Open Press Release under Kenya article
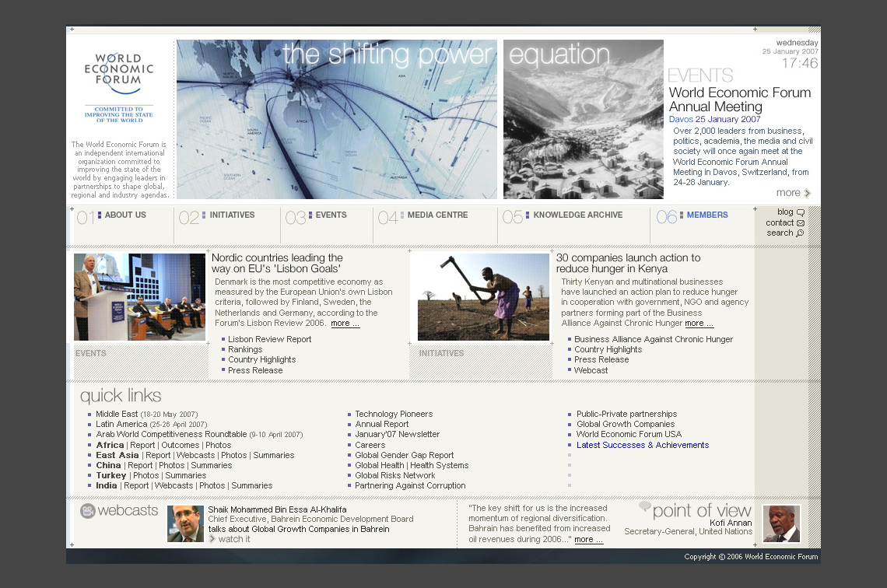The width and height of the screenshot is (887, 588). (601, 359)
